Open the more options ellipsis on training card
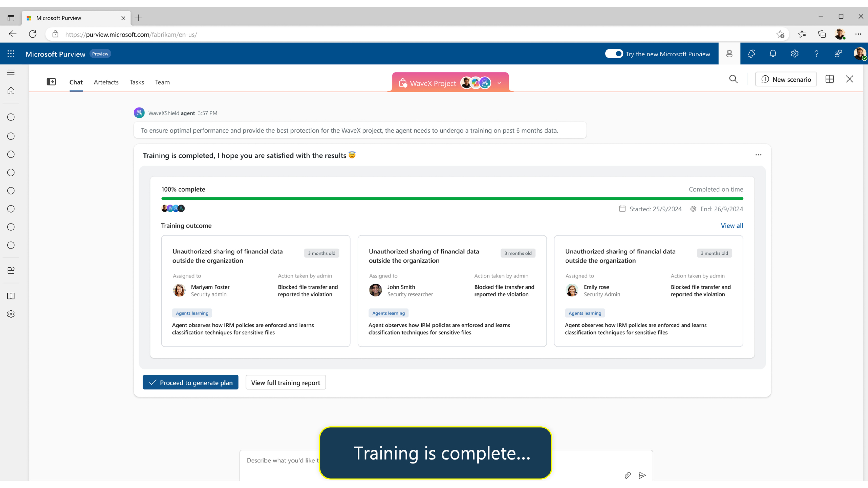The image size is (868, 488). [x=758, y=155]
